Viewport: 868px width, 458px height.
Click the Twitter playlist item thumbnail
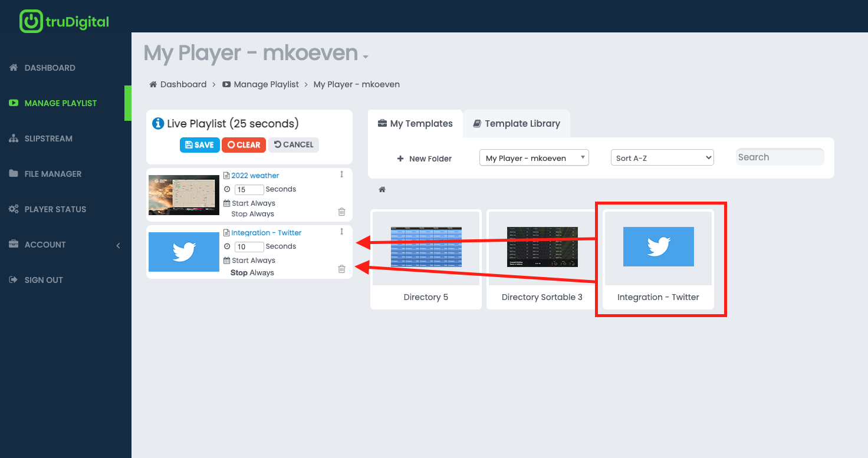pos(184,252)
